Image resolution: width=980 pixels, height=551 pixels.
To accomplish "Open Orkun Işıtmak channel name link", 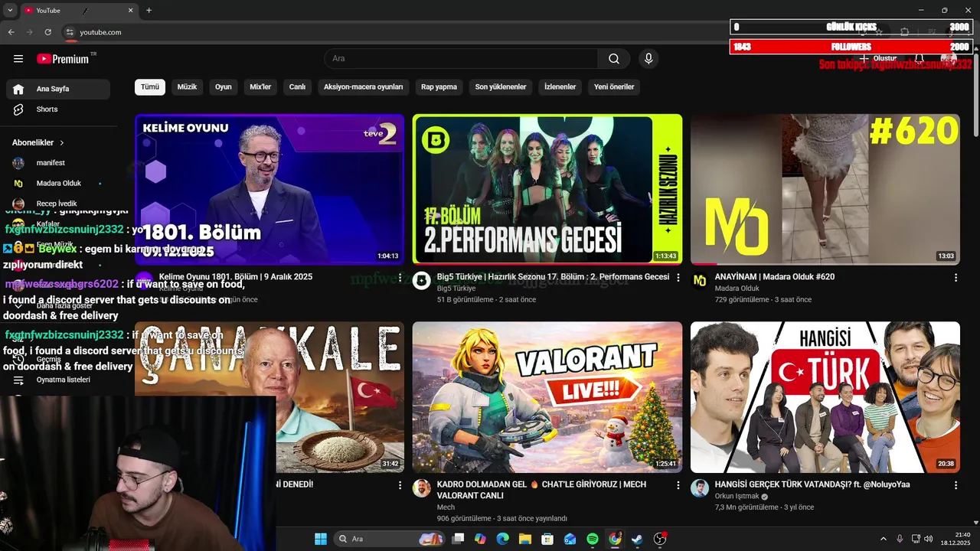I will pyautogui.click(x=737, y=496).
